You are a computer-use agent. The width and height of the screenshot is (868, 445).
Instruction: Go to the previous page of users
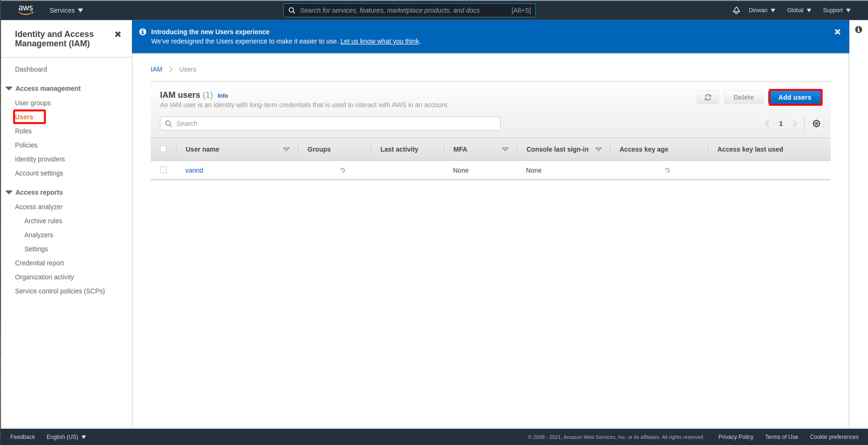coord(767,124)
